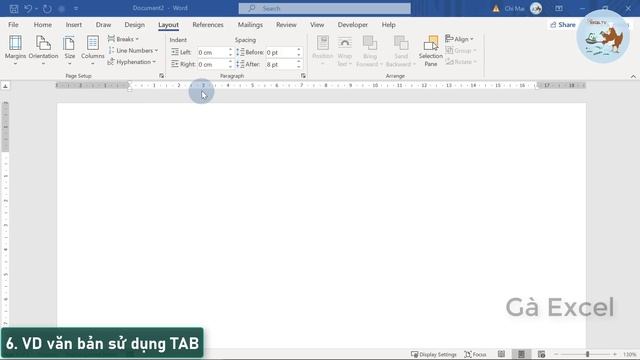Switch to the Mailings tab
The width and height of the screenshot is (640, 360).
(250, 24)
